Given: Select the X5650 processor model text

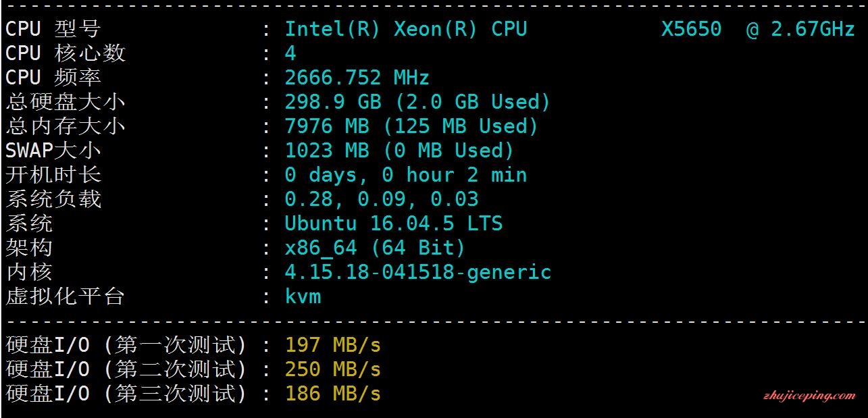Looking at the screenshot, I should (x=691, y=29).
